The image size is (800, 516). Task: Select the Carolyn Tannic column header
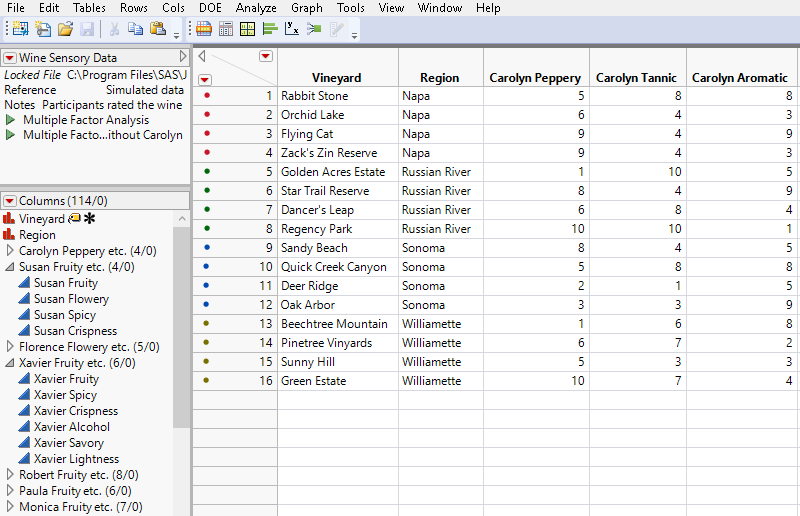click(638, 67)
